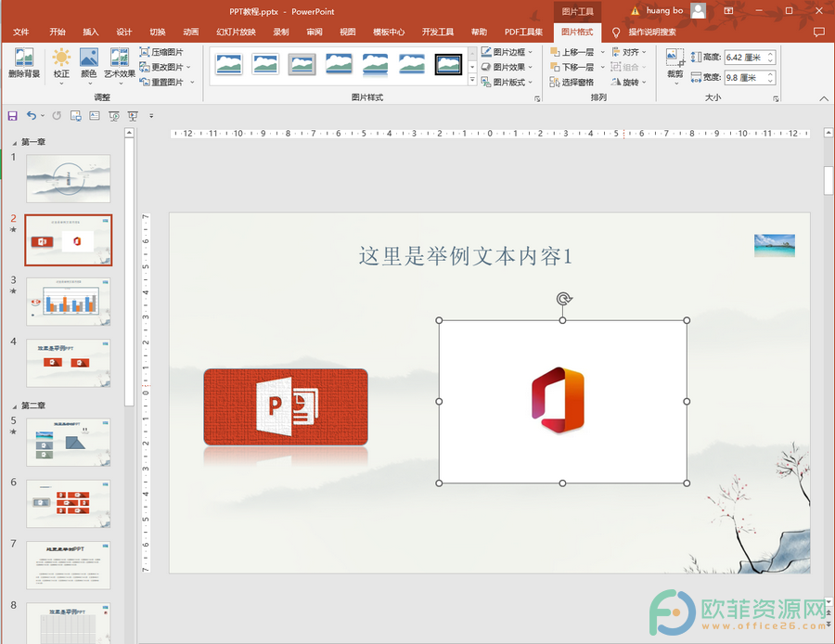
Task: Select slide 6 thumbnail
Action: 69,503
